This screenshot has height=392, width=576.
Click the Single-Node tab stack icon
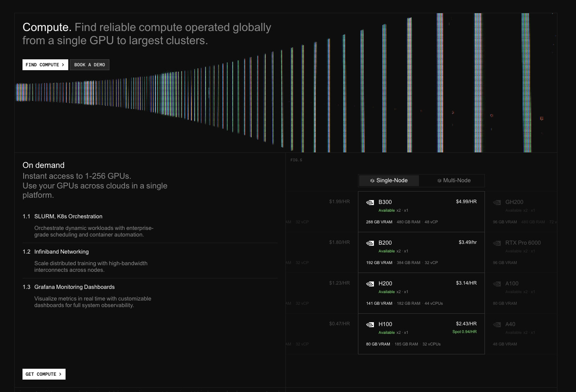point(372,181)
